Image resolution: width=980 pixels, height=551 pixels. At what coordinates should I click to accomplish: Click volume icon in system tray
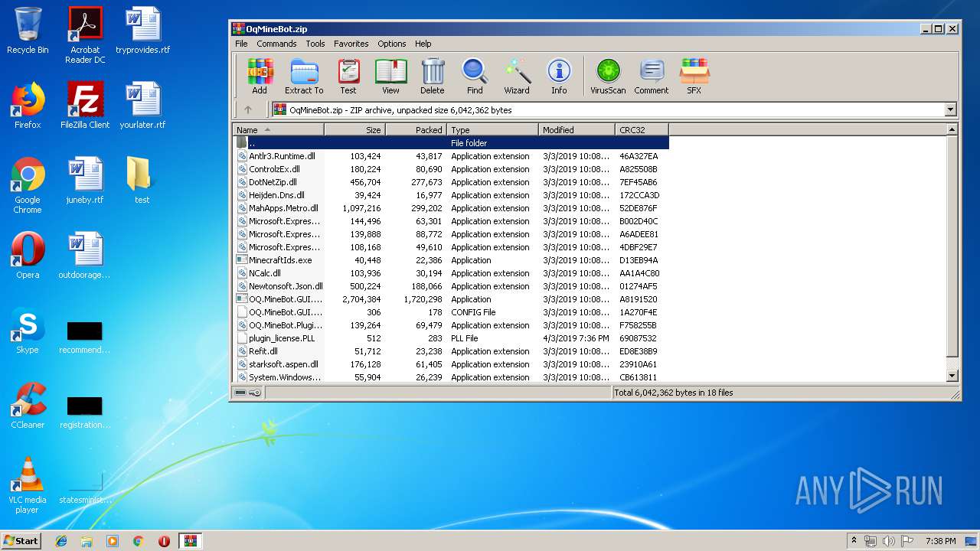[x=888, y=541]
